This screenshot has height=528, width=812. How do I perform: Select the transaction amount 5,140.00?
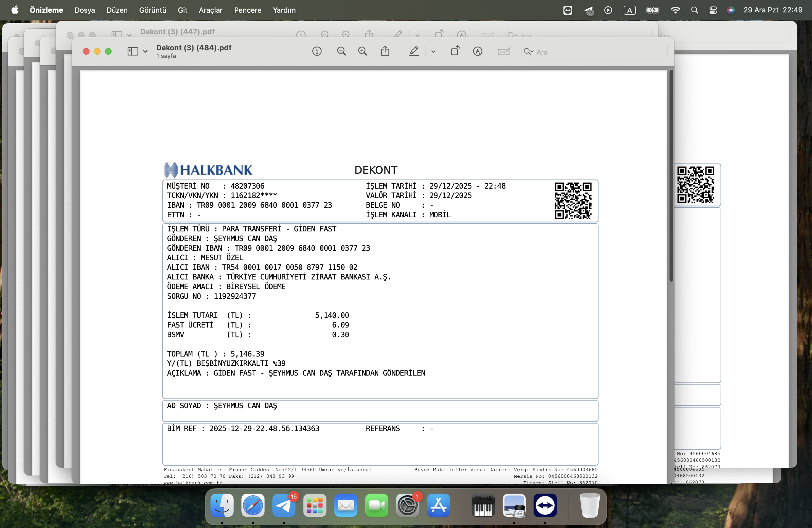coord(332,315)
